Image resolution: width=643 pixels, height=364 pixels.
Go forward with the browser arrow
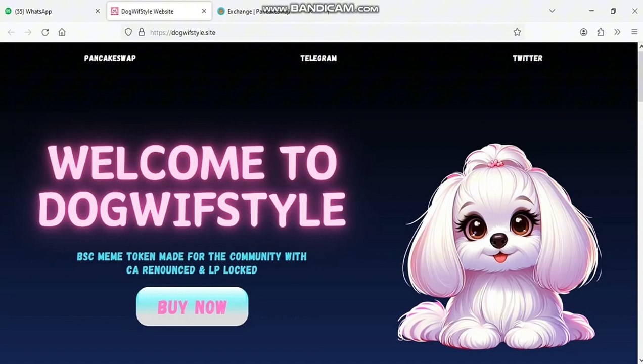28,32
